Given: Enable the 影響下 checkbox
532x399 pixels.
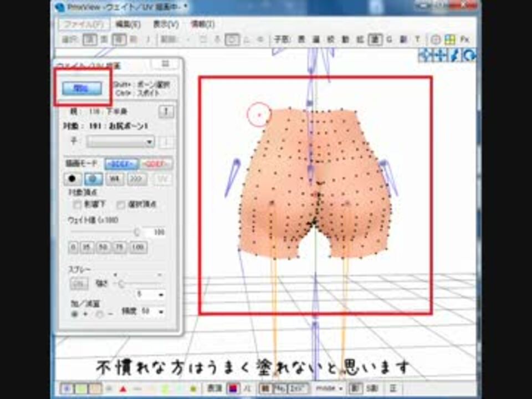Looking at the screenshot, I should point(77,204).
